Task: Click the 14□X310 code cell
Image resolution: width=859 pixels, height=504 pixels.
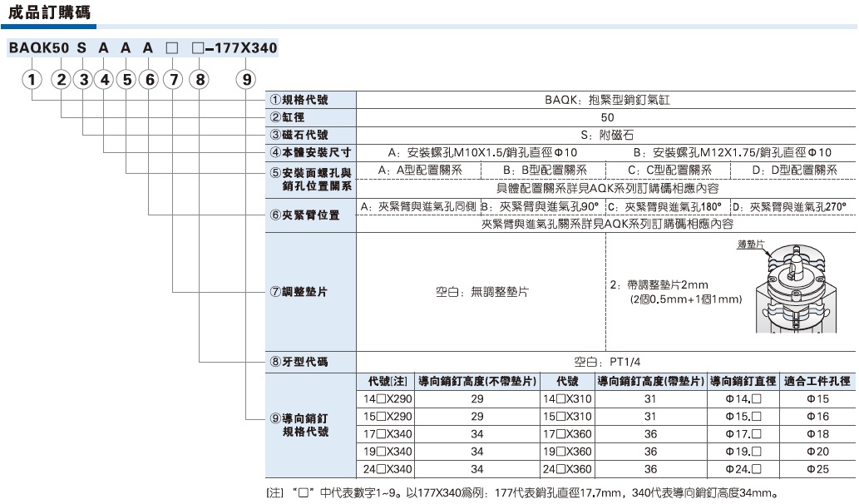Action: (567, 399)
